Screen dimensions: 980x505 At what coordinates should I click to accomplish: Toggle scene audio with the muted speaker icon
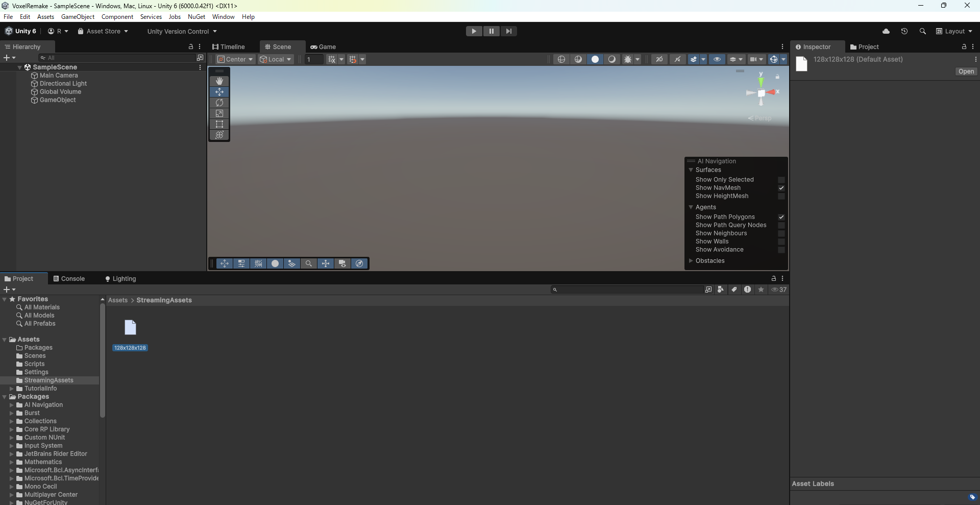tap(677, 59)
